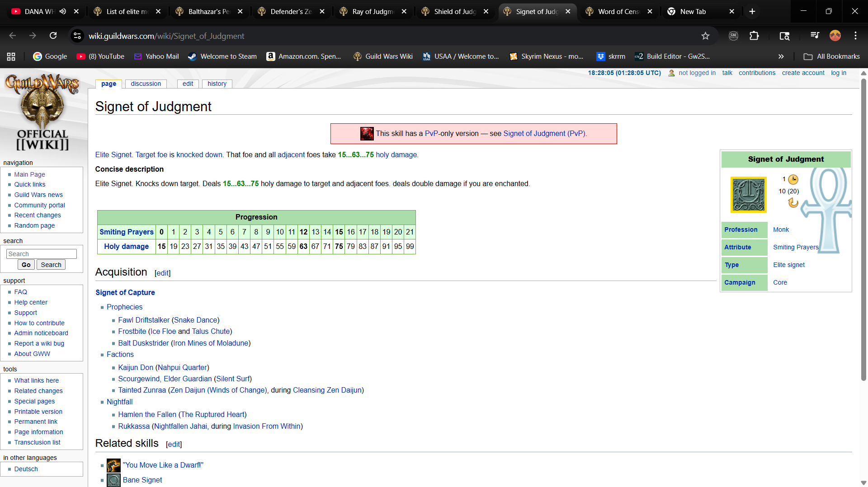Close the Defender's Zeal tab
The width and height of the screenshot is (868, 487).
[x=322, y=12]
